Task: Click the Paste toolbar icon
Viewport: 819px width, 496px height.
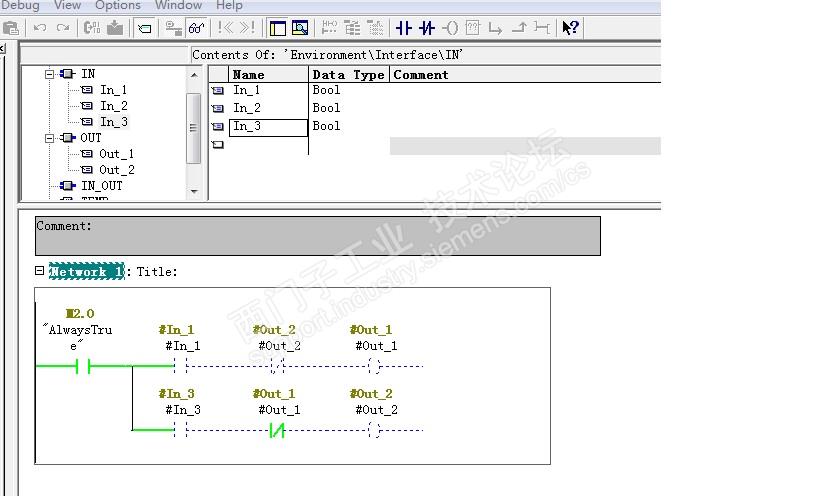Action: [x=10, y=28]
